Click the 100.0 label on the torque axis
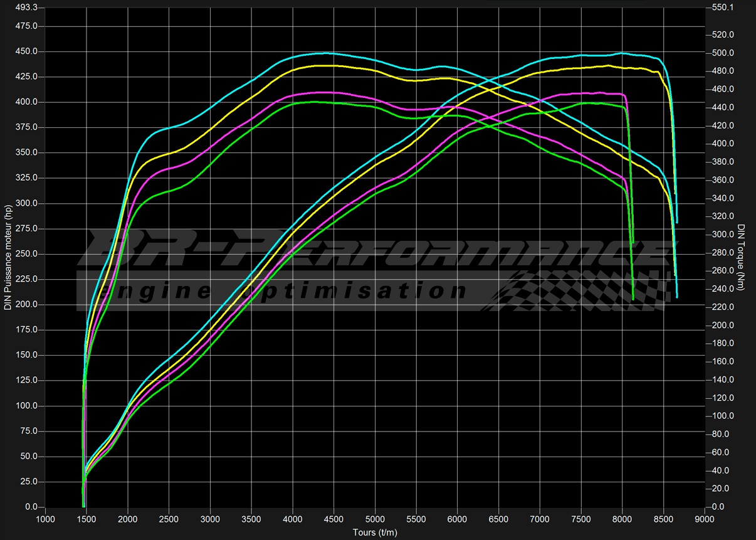The width and height of the screenshot is (756, 540). (723, 416)
